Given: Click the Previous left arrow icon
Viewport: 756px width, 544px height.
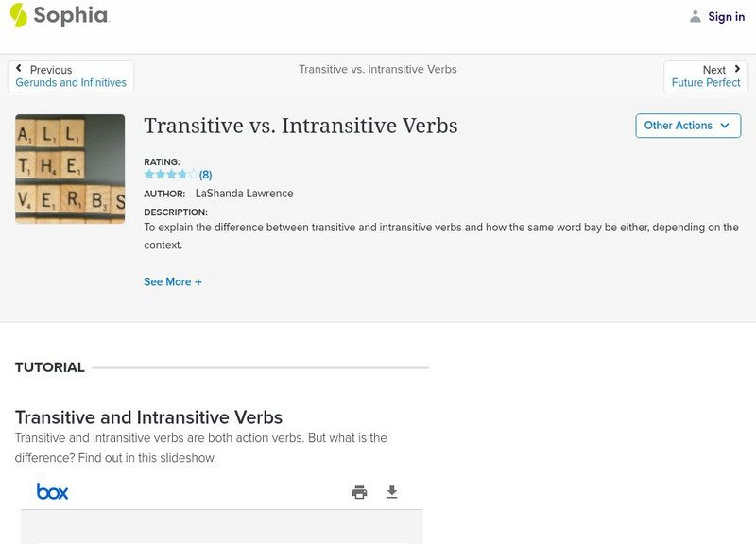Looking at the screenshot, I should (x=19, y=69).
